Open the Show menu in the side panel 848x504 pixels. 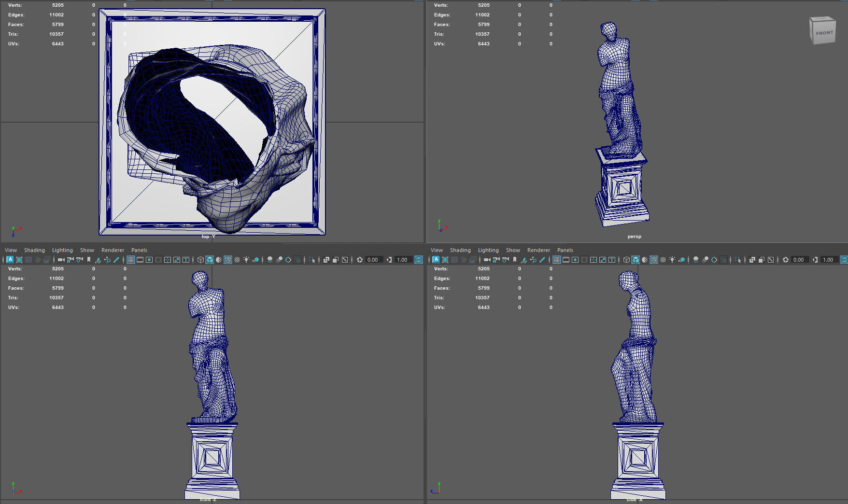(513, 250)
